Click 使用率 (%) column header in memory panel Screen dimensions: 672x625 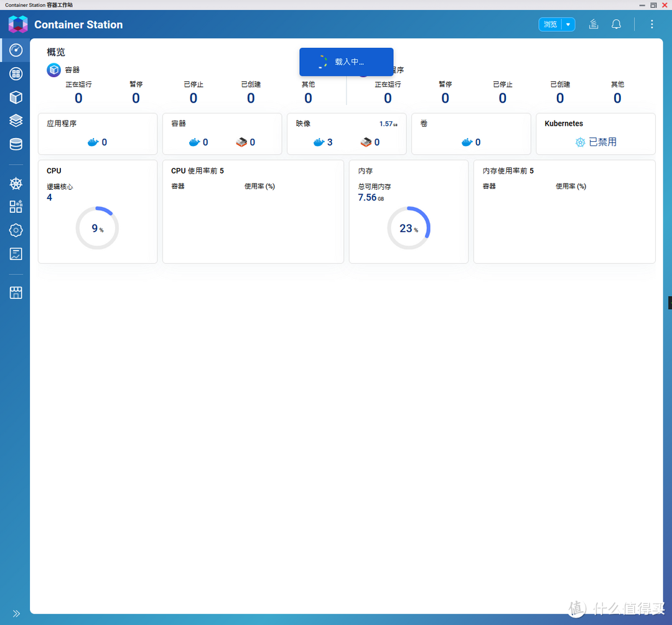(x=571, y=187)
